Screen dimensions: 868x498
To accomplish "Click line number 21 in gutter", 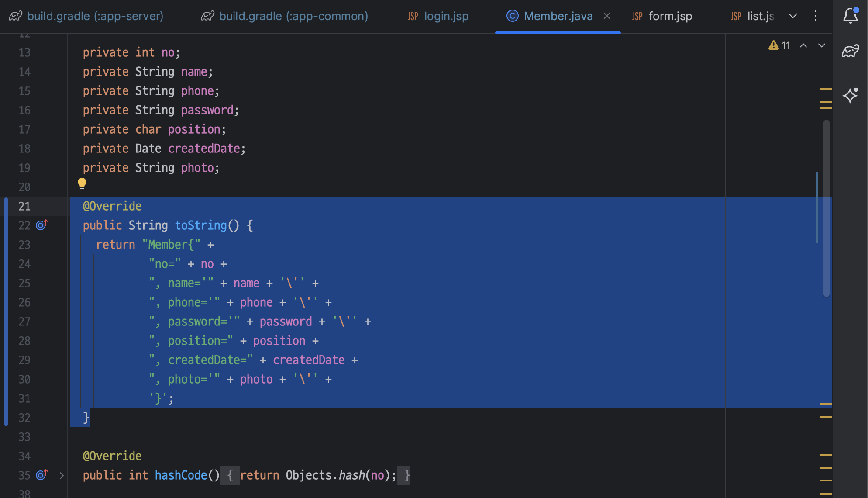I will pyautogui.click(x=24, y=206).
